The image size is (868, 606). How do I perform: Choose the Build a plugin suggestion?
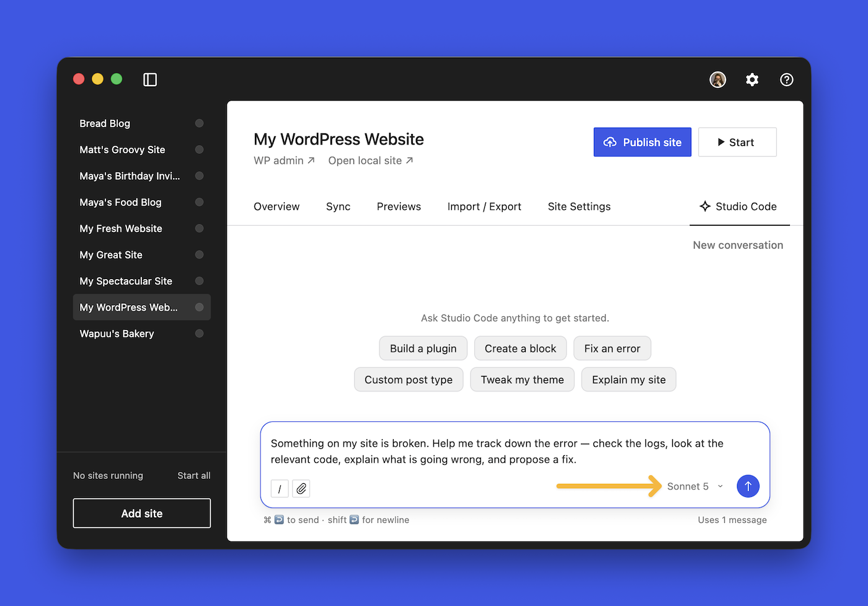click(423, 349)
